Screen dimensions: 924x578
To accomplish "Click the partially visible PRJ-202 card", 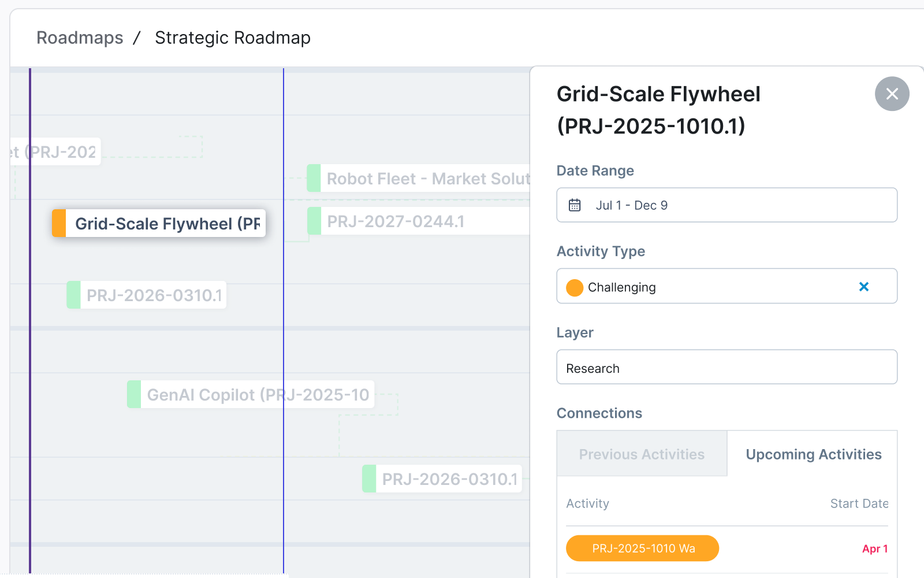I will pos(55,151).
